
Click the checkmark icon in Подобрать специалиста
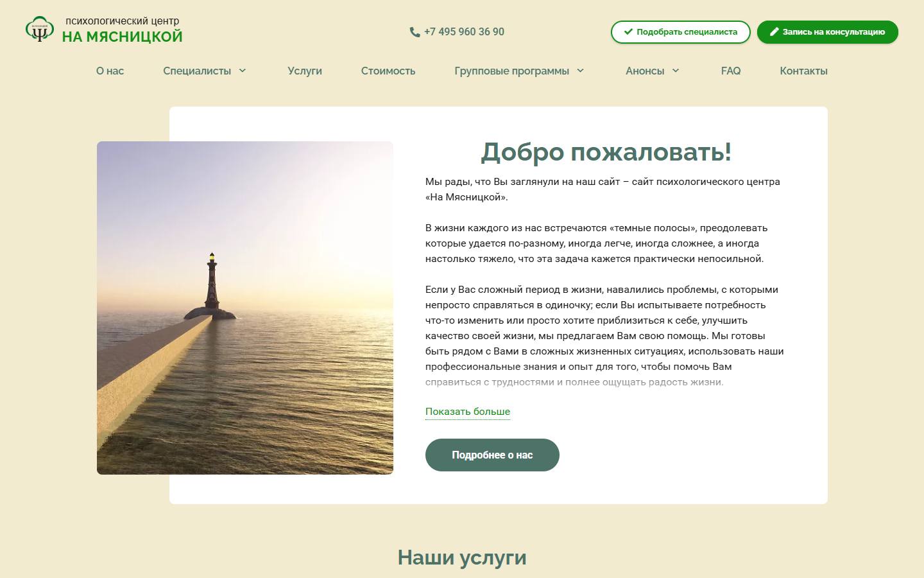628,31
